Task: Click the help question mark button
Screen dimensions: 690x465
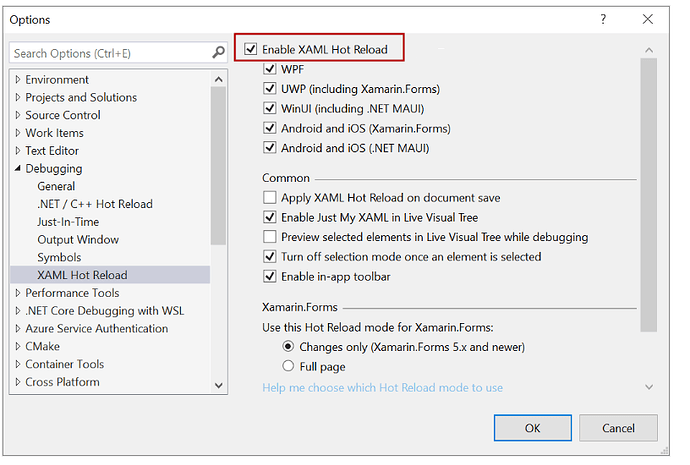Action: point(603,19)
